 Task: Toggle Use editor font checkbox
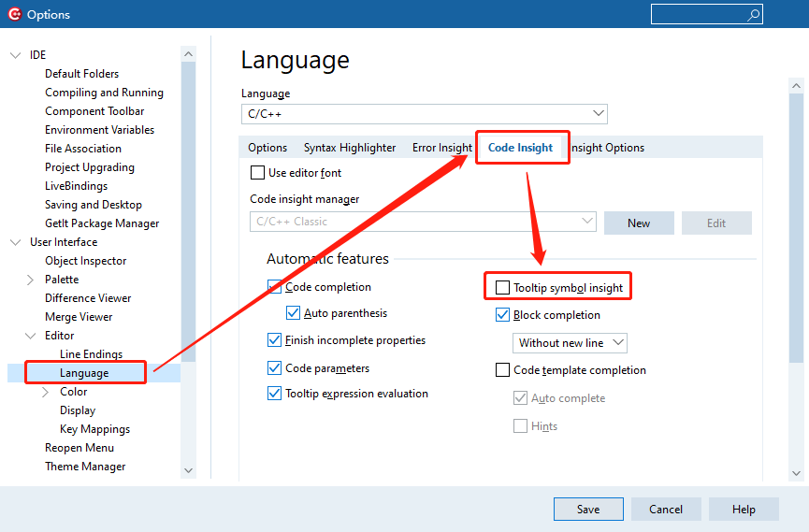click(x=257, y=172)
